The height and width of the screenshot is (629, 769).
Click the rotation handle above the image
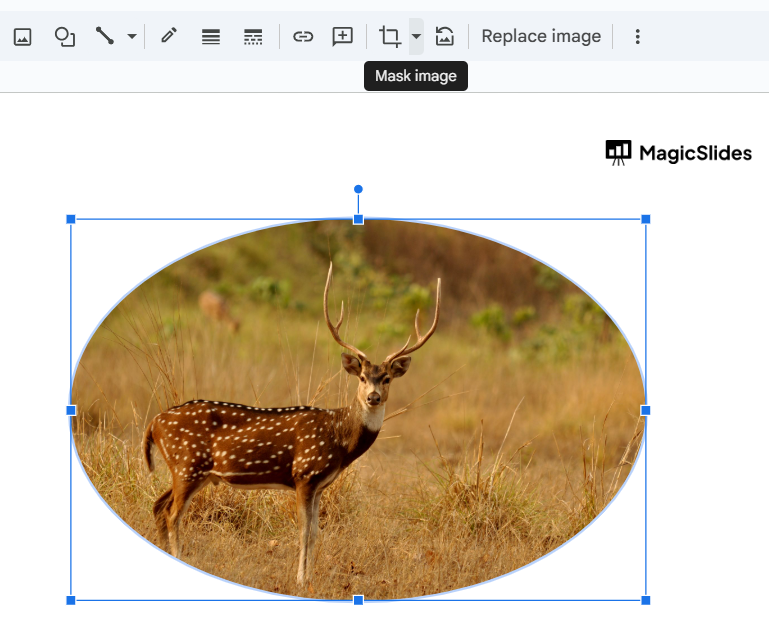[x=358, y=189]
